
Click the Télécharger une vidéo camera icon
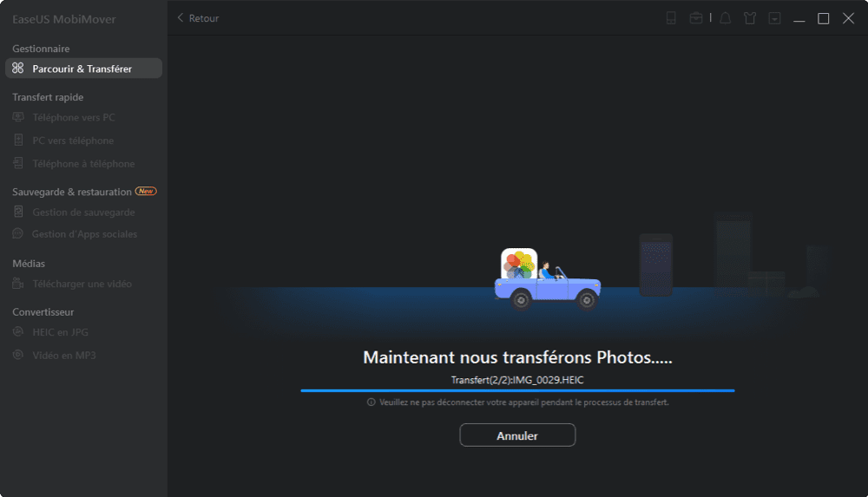pyautogui.click(x=18, y=284)
